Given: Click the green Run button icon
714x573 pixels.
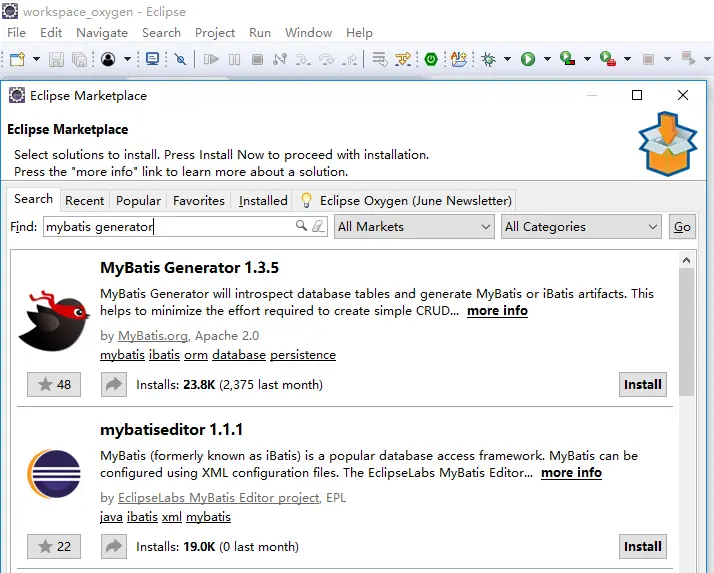Looking at the screenshot, I should [528, 59].
